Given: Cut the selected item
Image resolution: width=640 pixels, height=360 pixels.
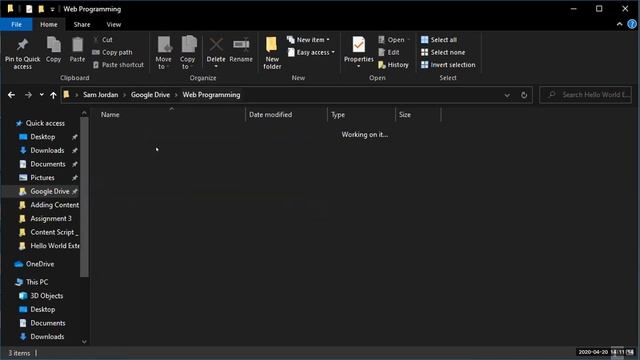Looking at the screenshot, I should pos(103,40).
